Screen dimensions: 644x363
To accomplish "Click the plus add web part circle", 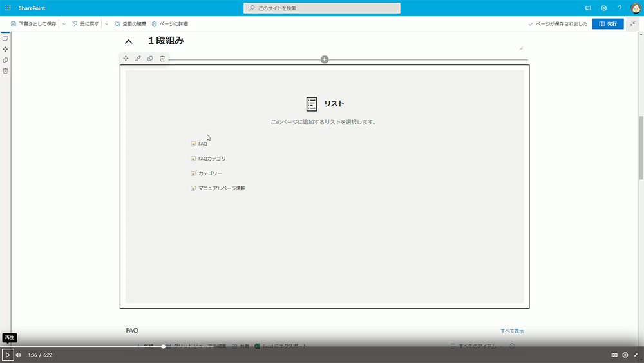I will coord(325,59).
